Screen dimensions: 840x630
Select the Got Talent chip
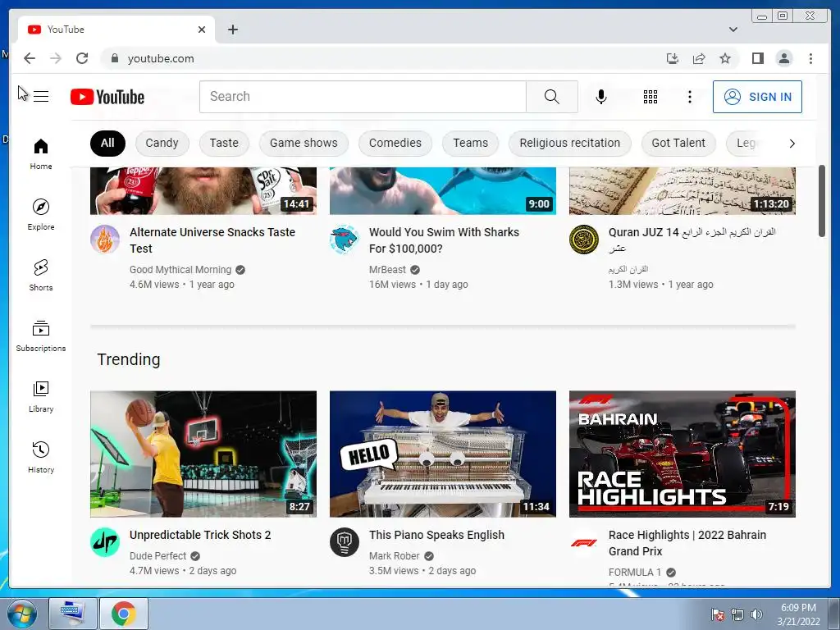coord(678,143)
